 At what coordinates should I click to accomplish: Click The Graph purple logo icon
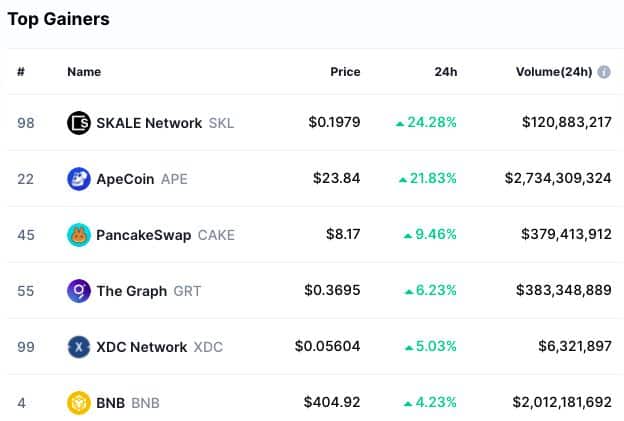coord(79,291)
